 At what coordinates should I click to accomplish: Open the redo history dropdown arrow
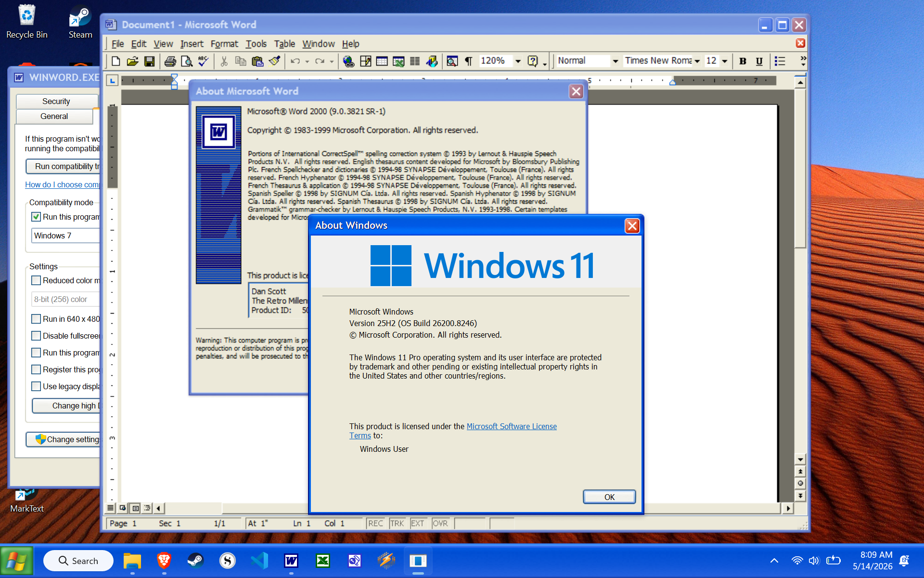[332, 61]
